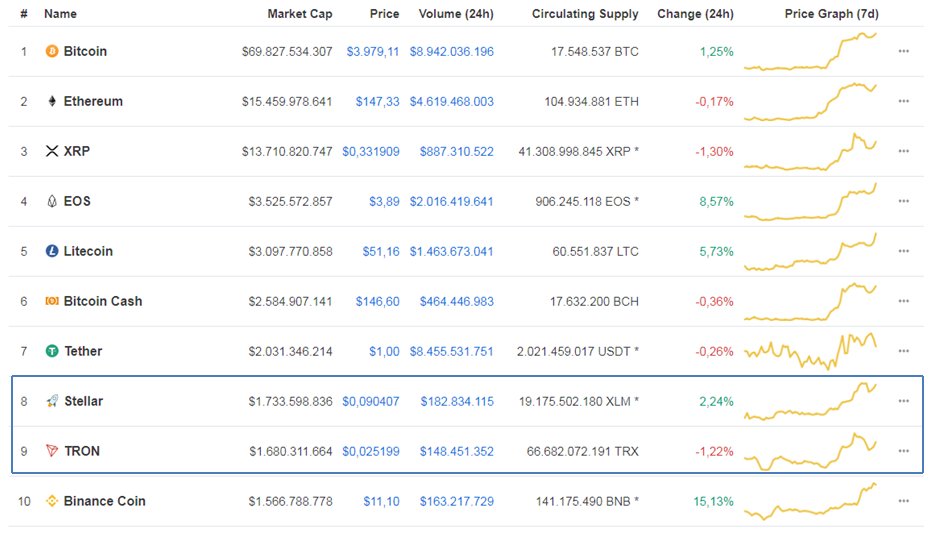Click the Stellar rocket logo icon
This screenshot has width=936, height=534.
[52, 401]
